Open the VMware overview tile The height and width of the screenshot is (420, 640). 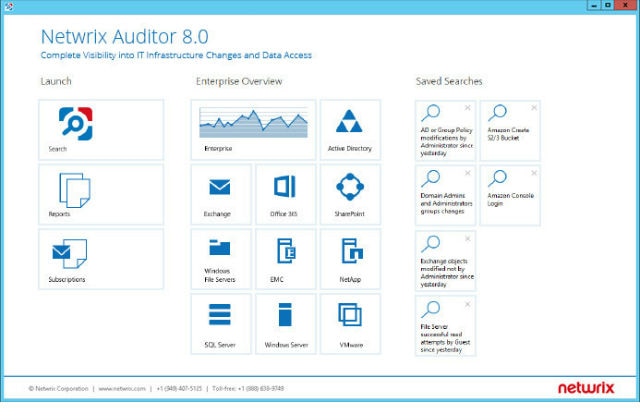[350, 324]
